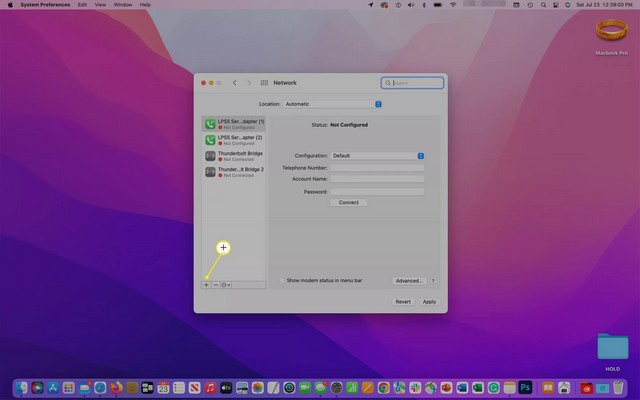Open Advanced… settings
The image size is (640, 400).
(x=409, y=281)
